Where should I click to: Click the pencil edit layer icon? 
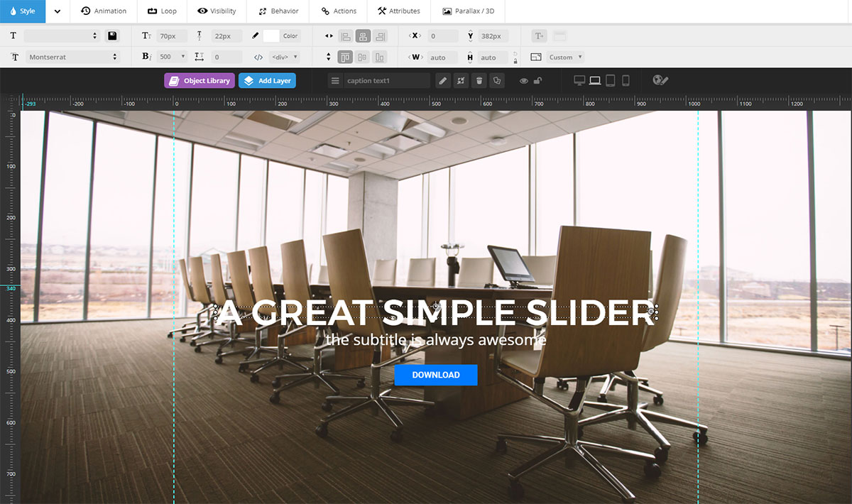(x=443, y=81)
